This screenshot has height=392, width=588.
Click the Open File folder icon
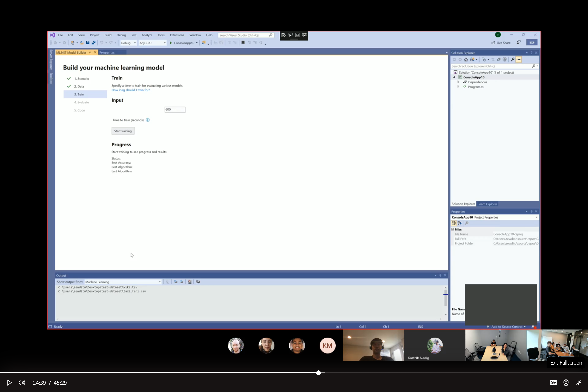tap(82, 43)
